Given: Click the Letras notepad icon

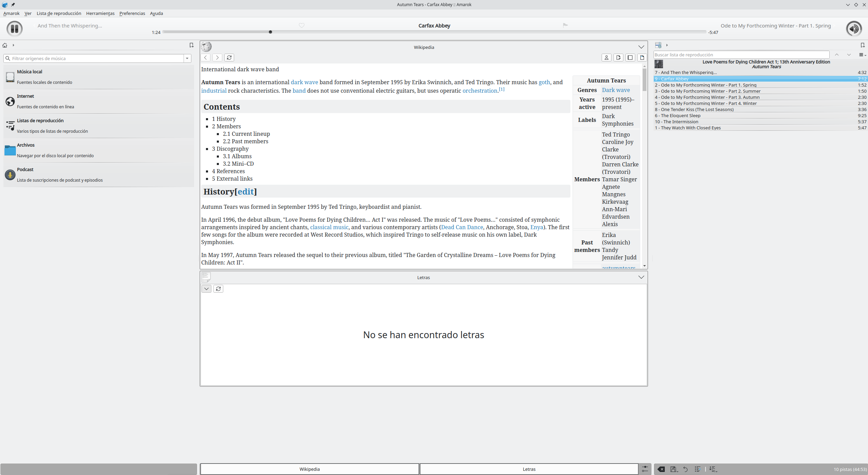Looking at the screenshot, I should 206,277.
